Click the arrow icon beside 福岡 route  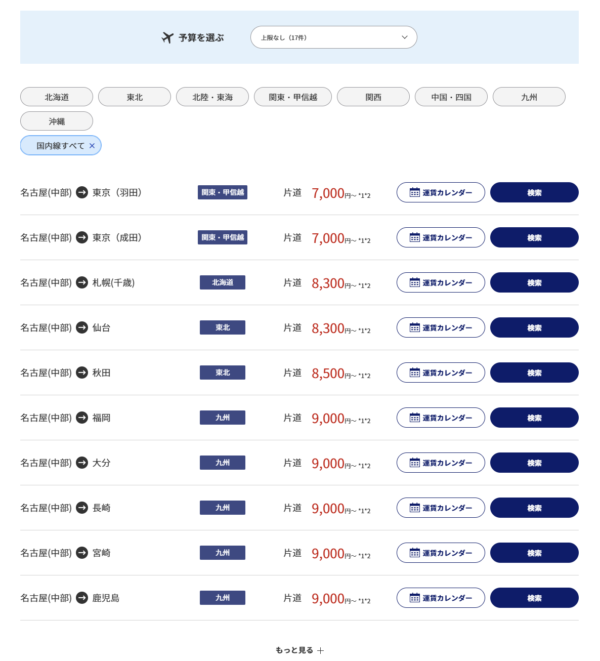pyautogui.click(x=82, y=418)
